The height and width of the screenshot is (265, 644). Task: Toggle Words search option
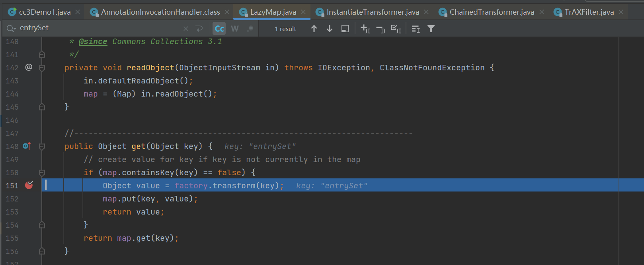tap(235, 29)
